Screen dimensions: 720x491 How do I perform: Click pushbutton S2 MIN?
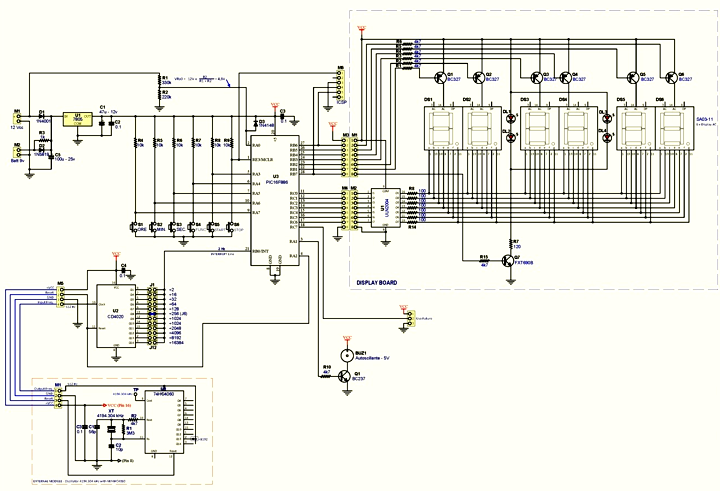tap(154, 227)
